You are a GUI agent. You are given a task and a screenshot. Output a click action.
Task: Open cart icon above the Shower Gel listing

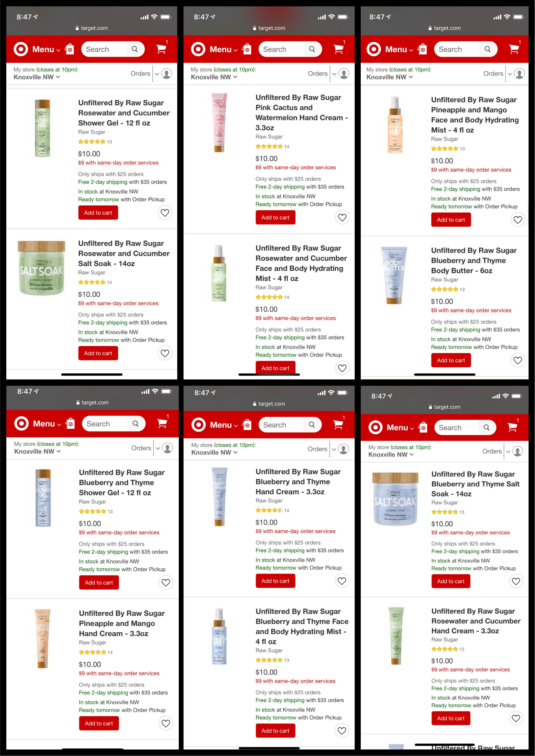[161, 49]
